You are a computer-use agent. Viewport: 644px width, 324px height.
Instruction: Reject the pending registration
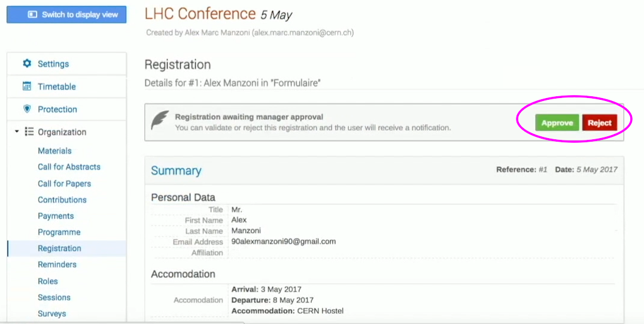(600, 123)
